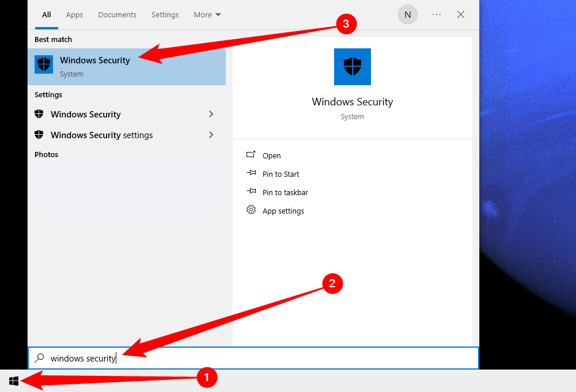Viewport: 576px width, 392px height.
Task: Click the large Windows Security shield preview icon
Action: click(352, 67)
